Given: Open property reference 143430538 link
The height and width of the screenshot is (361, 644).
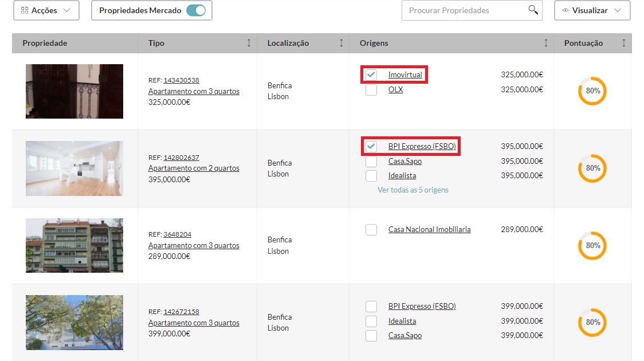Looking at the screenshot, I should tap(181, 80).
